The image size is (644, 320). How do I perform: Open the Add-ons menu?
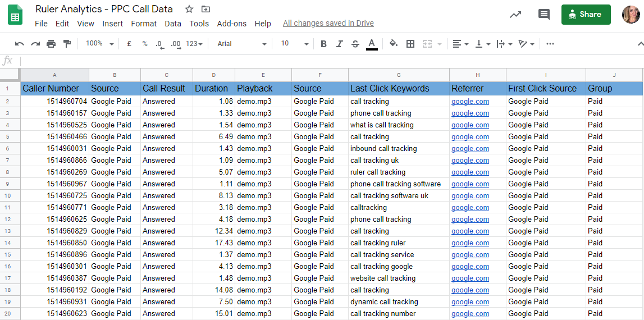(x=231, y=24)
